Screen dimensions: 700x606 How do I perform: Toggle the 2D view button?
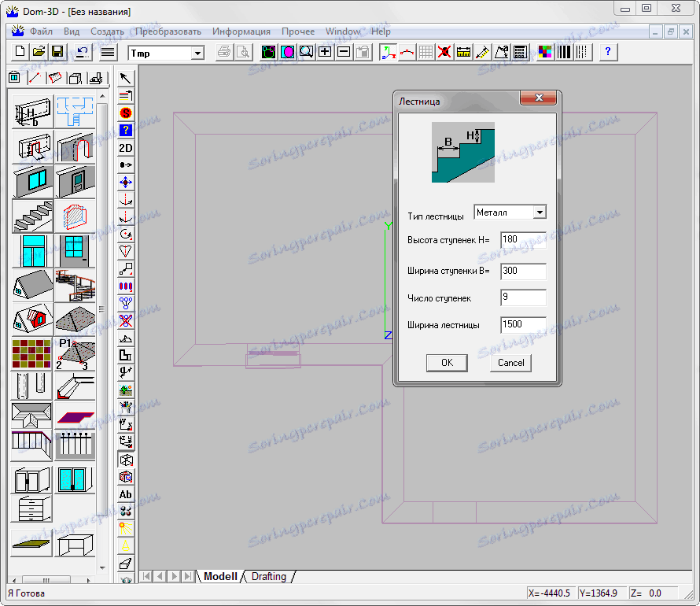(126, 148)
